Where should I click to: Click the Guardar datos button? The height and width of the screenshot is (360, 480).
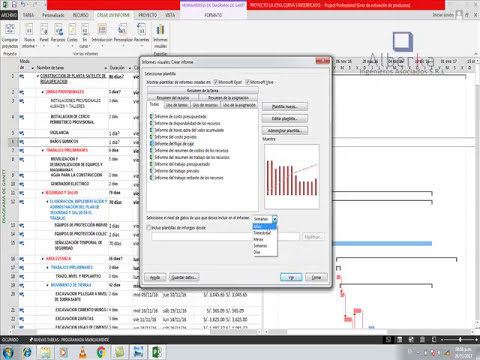click(184, 277)
